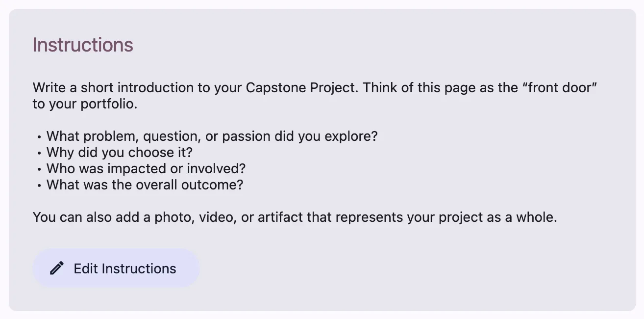Select the line 'What was the overall outcome?'
Viewport: 644px width, 319px height.
(x=144, y=185)
